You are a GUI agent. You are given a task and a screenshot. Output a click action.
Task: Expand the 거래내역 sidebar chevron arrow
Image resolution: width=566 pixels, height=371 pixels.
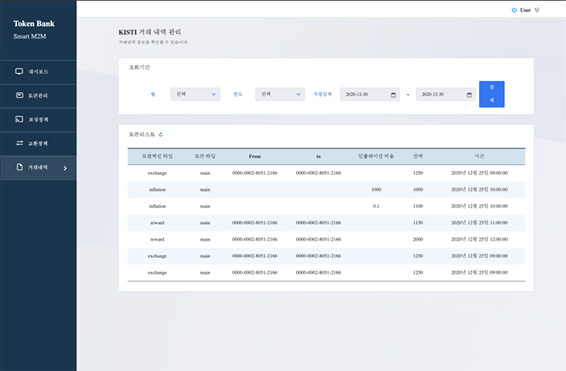click(x=65, y=168)
